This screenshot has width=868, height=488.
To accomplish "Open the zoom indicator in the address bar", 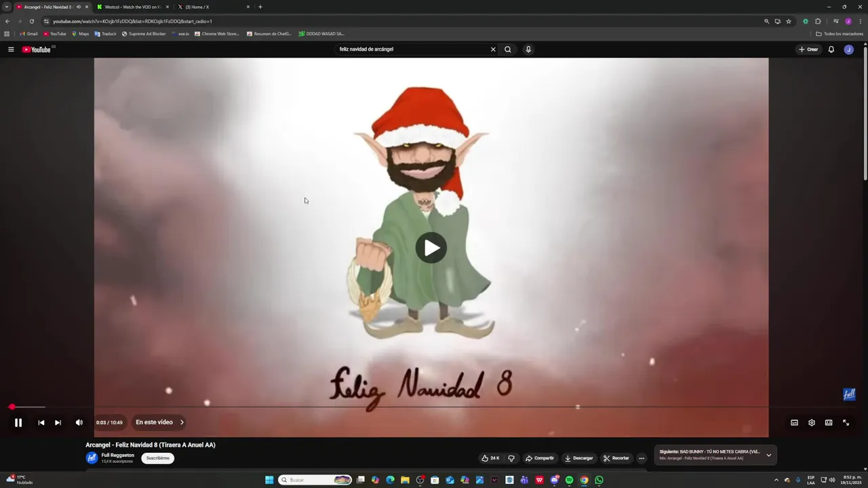I will click(x=767, y=21).
